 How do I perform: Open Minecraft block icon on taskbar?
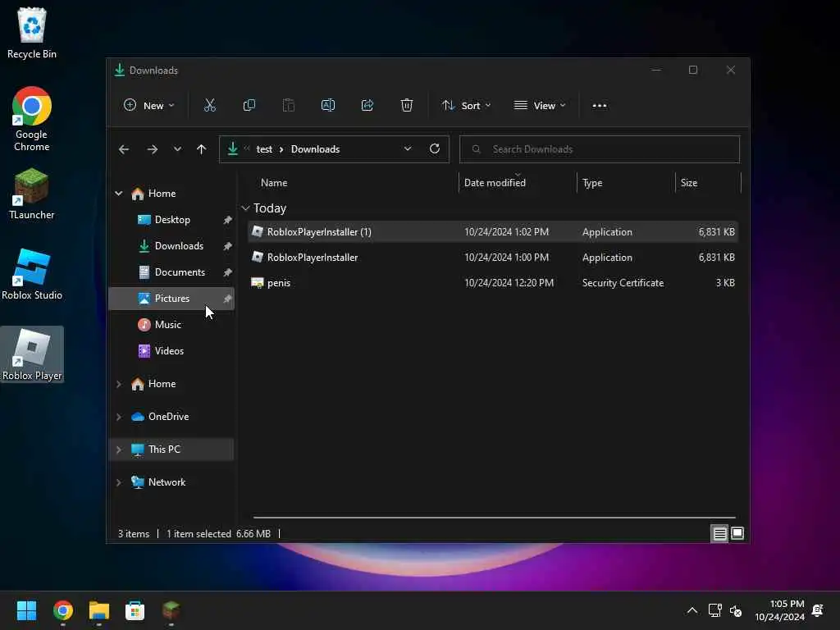[x=171, y=610]
